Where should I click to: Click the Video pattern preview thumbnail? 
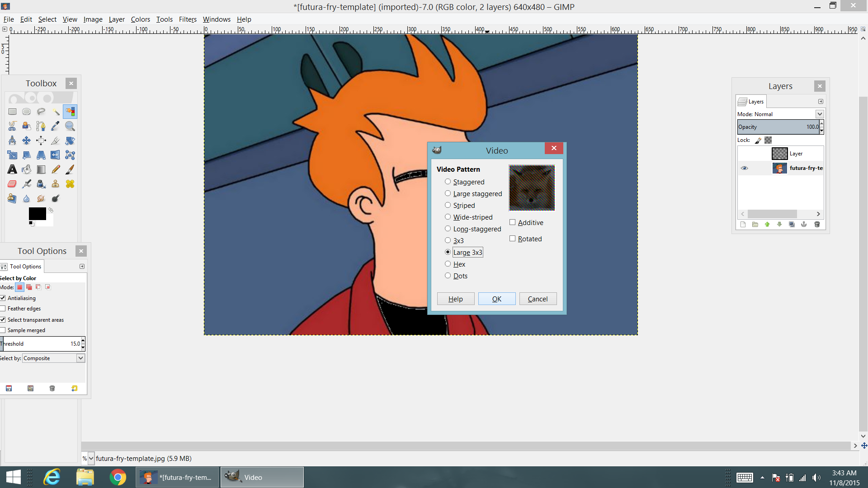532,188
